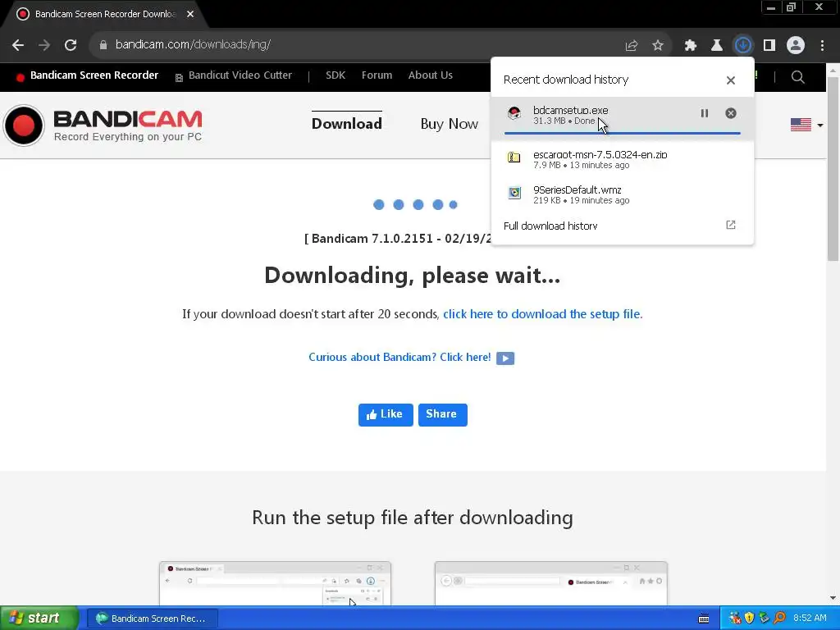Go back with browser back arrow
Viewport: 840px width, 630px height.
[x=18, y=45]
